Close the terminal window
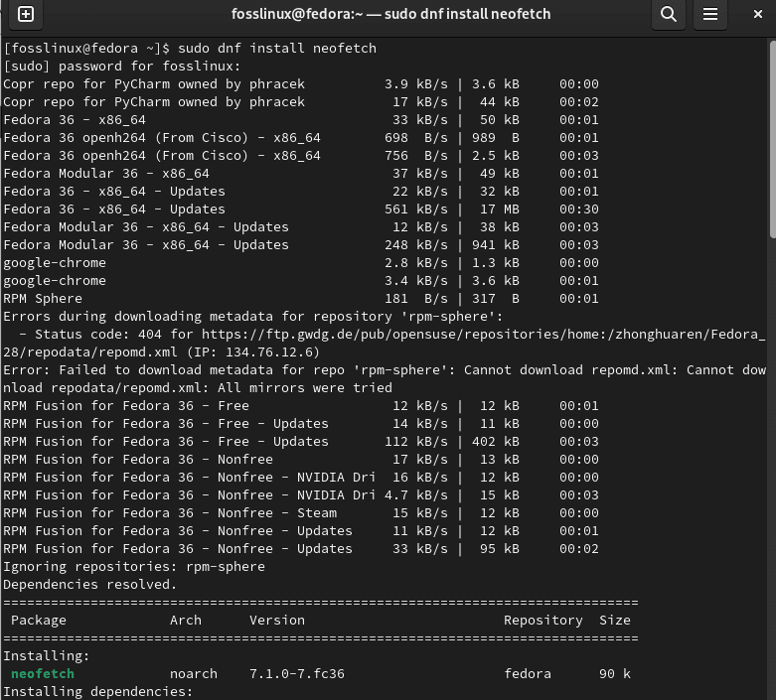This screenshot has height=700, width=776. pyautogui.click(x=758, y=14)
